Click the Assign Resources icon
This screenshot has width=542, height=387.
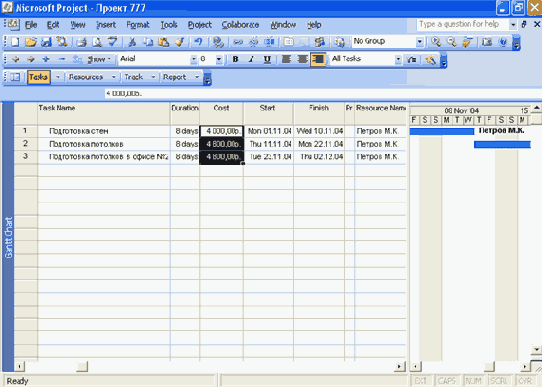click(x=339, y=42)
